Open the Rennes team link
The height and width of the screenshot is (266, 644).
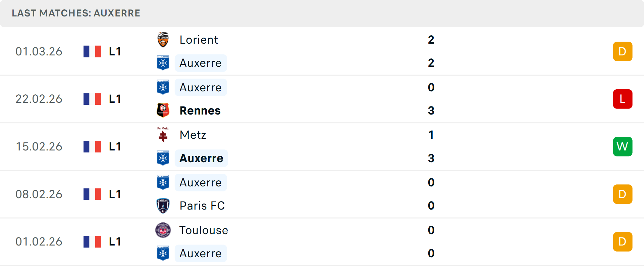[x=200, y=110]
